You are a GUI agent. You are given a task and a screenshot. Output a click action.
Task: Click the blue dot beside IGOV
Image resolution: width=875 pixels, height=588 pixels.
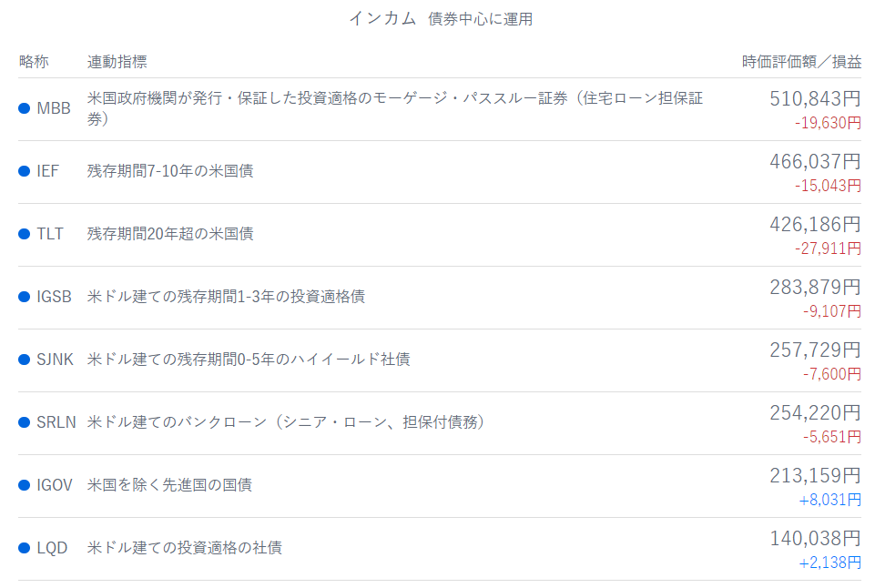click(x=25, y=485)
